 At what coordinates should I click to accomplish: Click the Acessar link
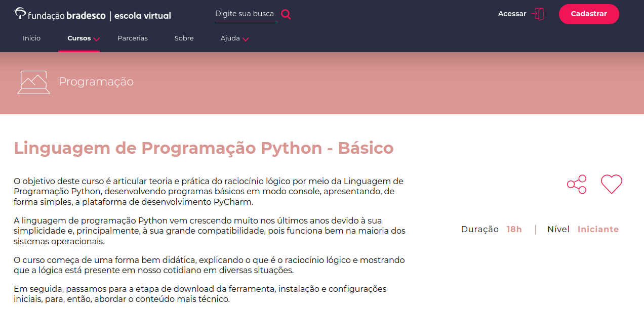pyautogui.click(x=511, y=14)
